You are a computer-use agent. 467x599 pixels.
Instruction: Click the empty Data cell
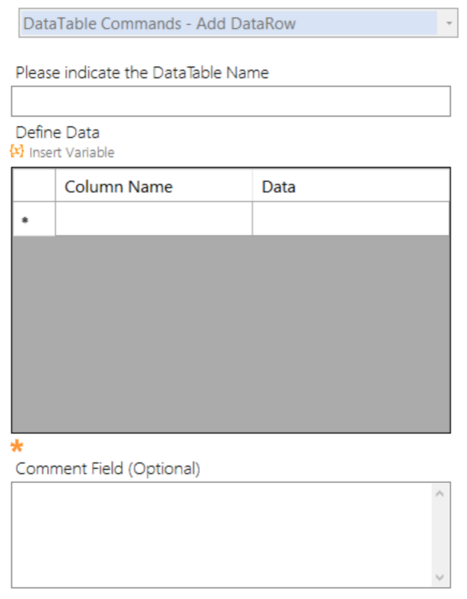[x=350, y=219]
